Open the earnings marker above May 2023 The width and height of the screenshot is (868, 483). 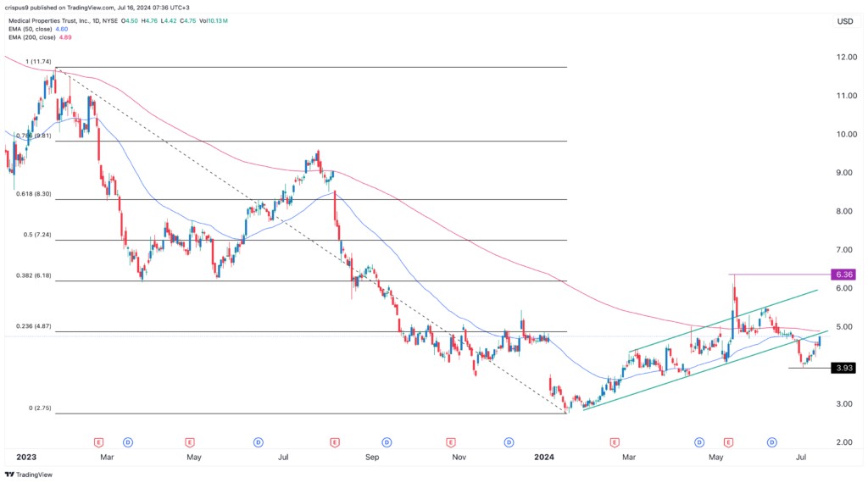[188, 441]
